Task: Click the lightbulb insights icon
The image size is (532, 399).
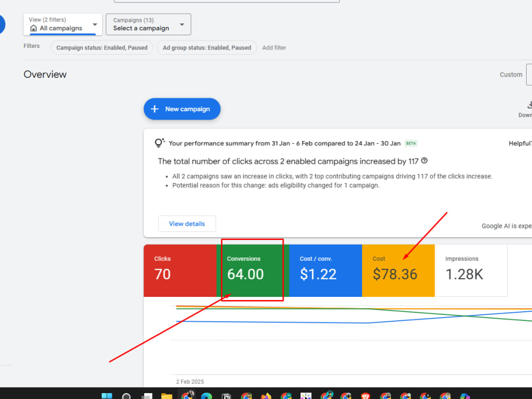Action: click(160, 143)
